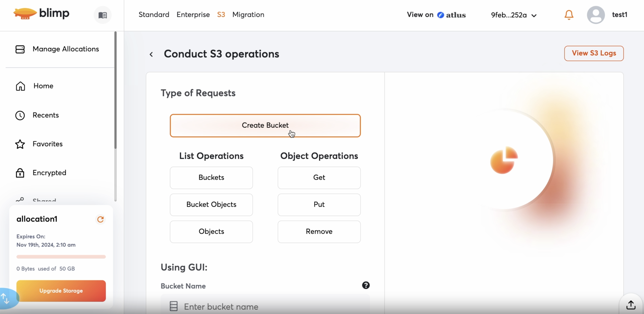Click the upload icon at bottom right
644x314 pixels.
click(631, 305)
